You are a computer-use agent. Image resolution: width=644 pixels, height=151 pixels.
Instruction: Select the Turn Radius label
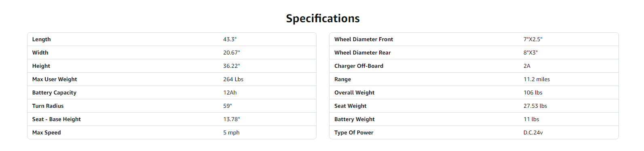(x=48, y=106)
